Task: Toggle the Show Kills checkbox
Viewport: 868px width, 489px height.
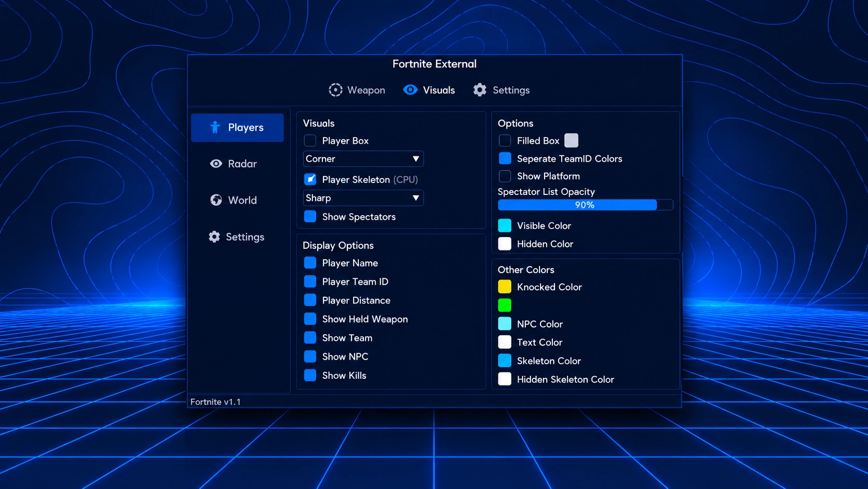Action: tap(310, 375)
